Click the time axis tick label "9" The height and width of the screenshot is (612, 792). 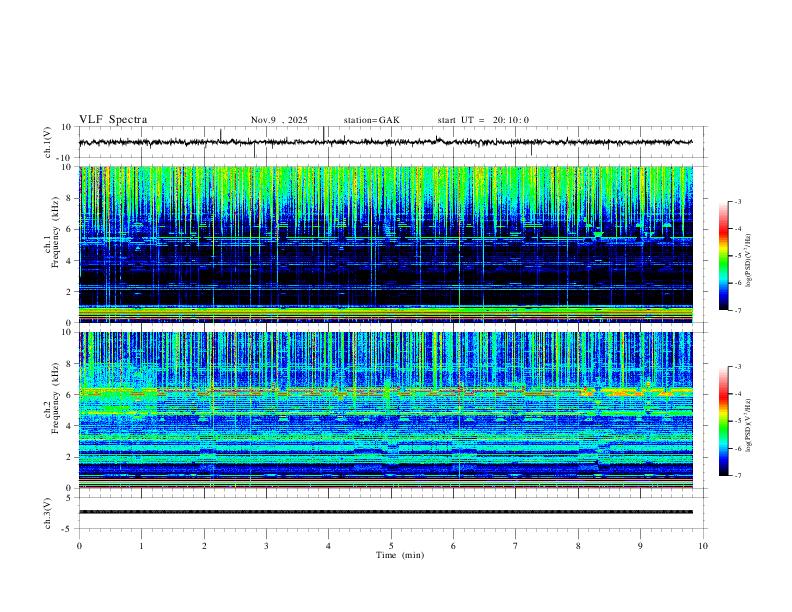(640, 546)
